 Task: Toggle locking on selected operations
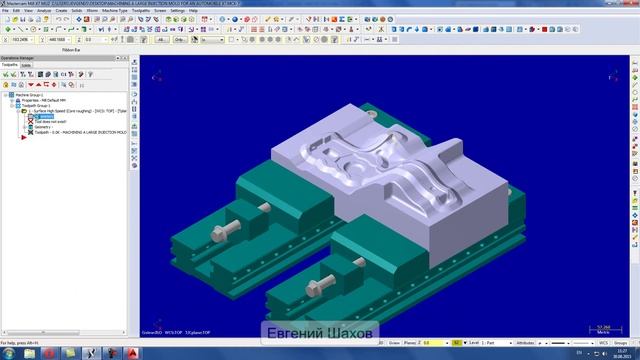[x=6, y=85]
